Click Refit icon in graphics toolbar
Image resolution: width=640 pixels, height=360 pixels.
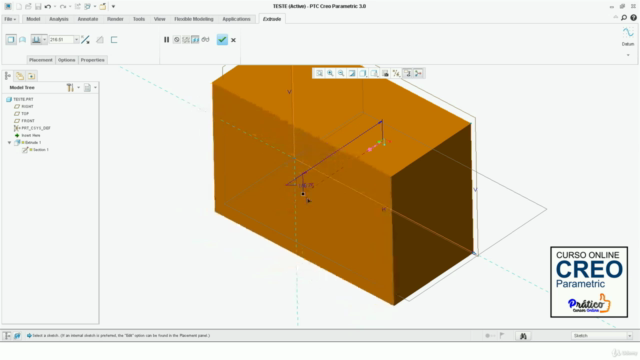tap(320, 73)
